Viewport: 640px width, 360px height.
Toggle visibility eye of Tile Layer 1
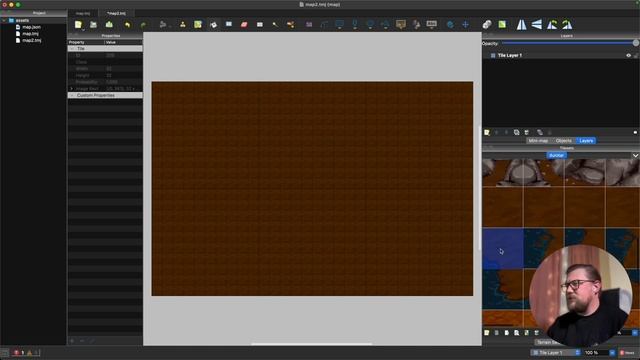[629, 56]
